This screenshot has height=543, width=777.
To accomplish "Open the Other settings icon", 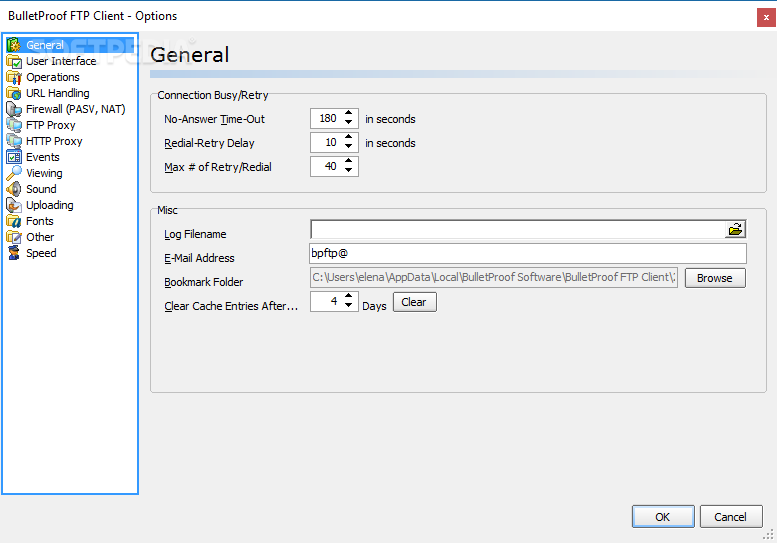I will coord(14,237).
